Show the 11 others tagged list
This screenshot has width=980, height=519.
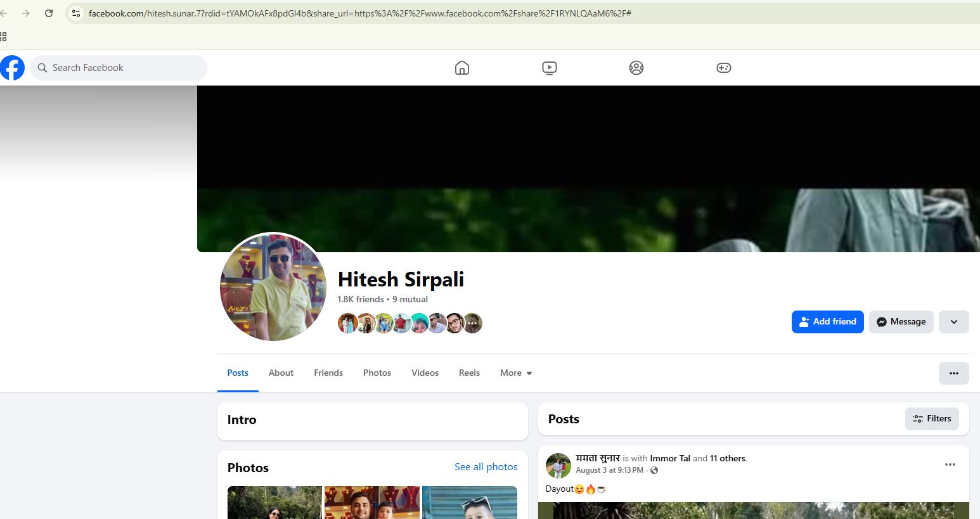point(728,458)
